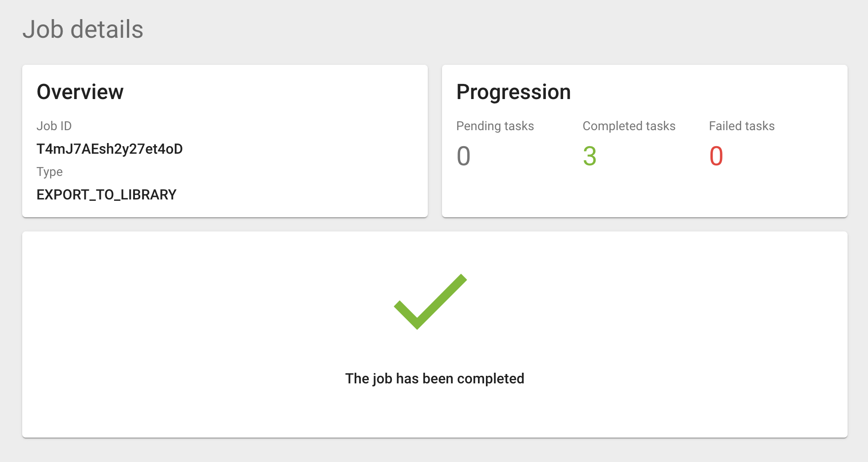The image size is (868, 462).
Task: Click the "Failed tasks" label
Action: (x=742, y=126)
